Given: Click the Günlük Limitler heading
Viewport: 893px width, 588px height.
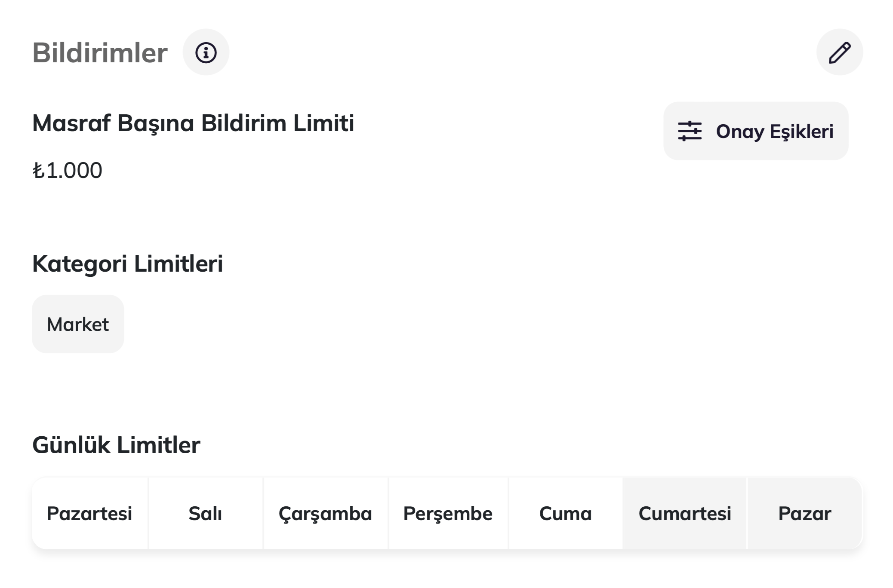Looking at the screenshot, I should click(116, 445).
